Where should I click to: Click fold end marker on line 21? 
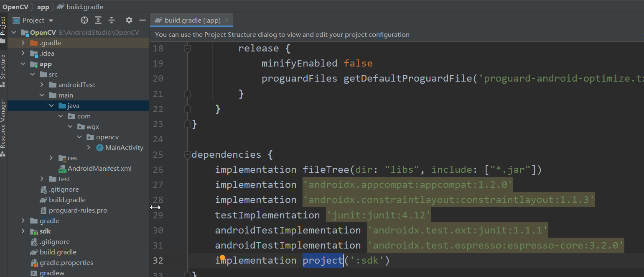pos(188,93)
